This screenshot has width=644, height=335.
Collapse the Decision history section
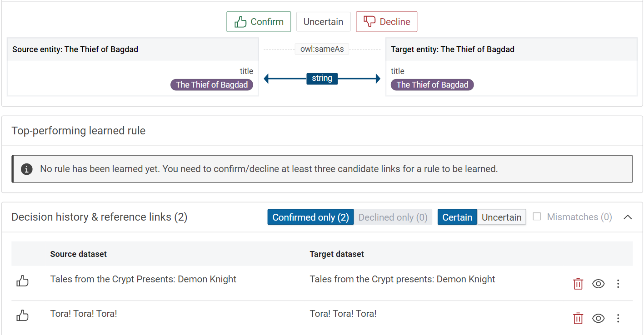pos(628,217)
